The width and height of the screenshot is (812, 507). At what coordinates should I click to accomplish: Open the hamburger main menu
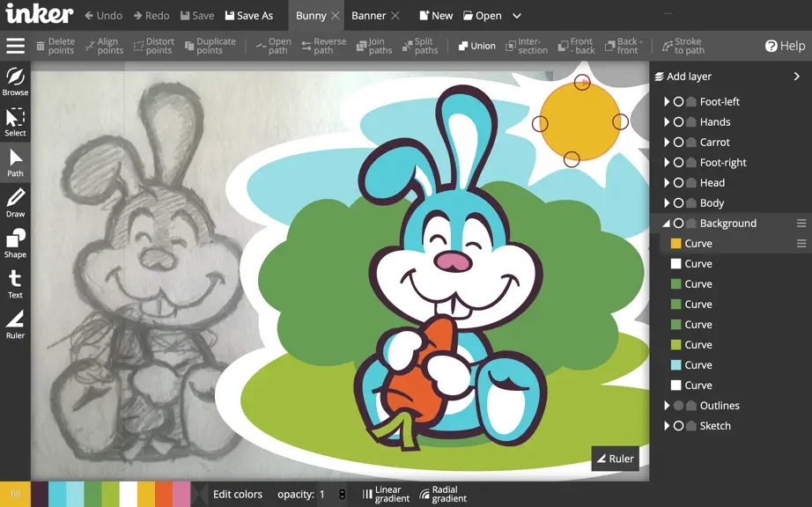pos(16,46)
